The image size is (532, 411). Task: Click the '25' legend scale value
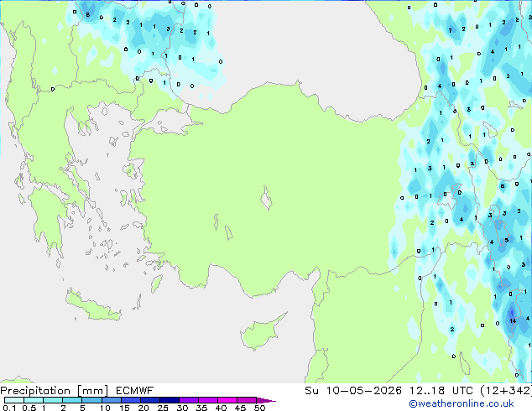pyautogui.click(x=163, y=408)
